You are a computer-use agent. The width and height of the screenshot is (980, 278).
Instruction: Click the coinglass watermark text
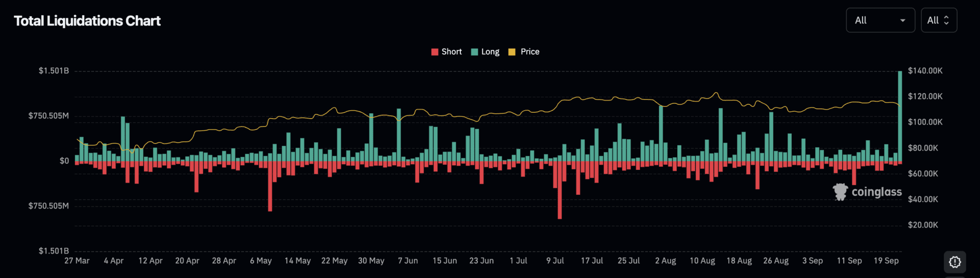(876, 192)
